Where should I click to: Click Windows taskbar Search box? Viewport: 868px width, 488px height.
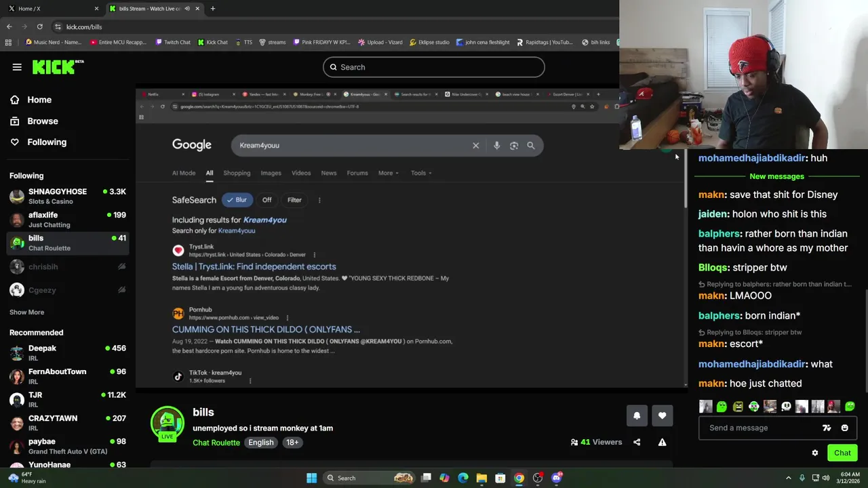click(370, 478)
